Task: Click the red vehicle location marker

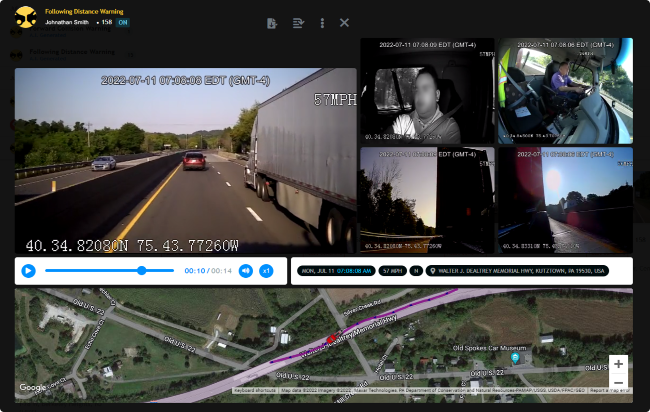Action: pos(332,339)
